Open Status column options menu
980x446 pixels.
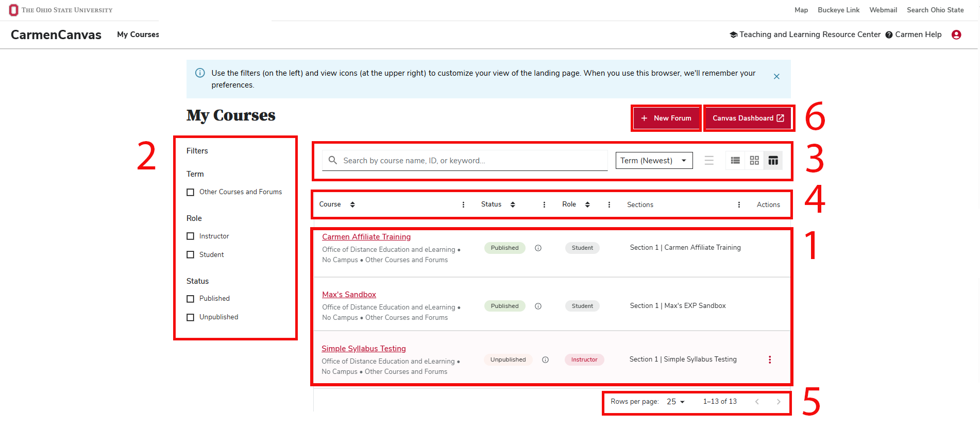point(544,204)
